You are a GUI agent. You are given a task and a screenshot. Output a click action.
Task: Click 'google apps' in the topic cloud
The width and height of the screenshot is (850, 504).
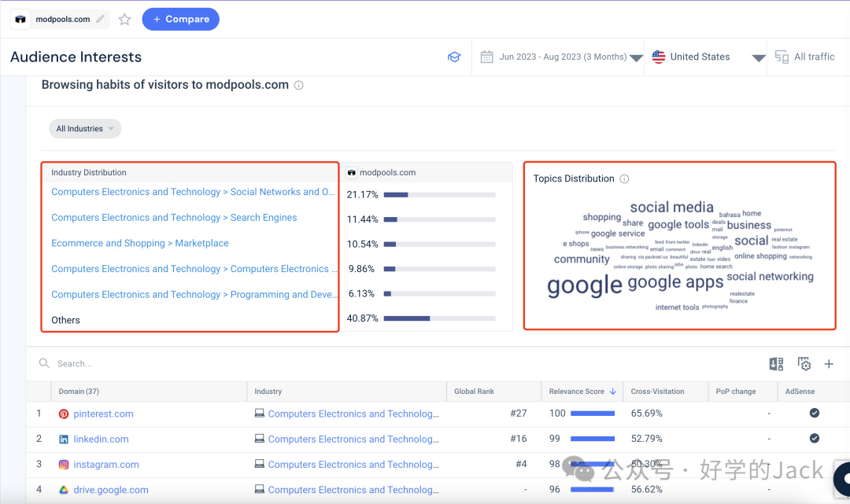click(x=675, y=282)
